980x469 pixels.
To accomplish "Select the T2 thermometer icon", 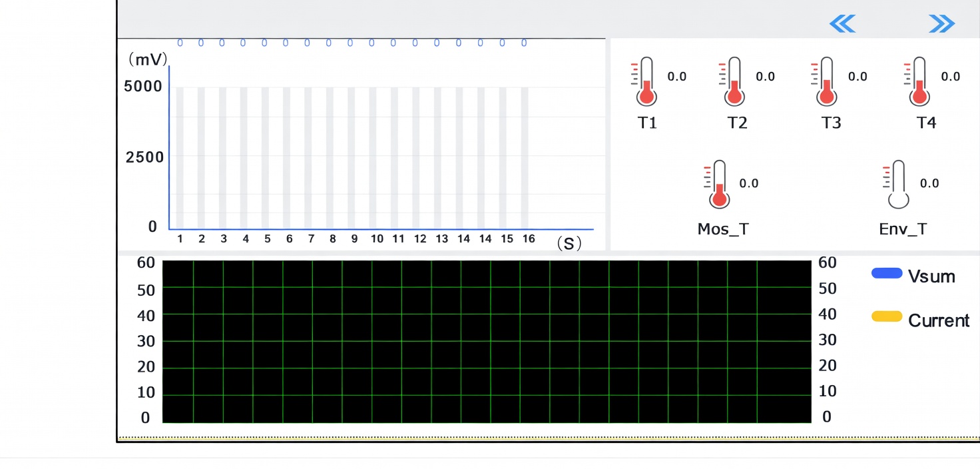I will pyautogui.click(x=734, y=82).
